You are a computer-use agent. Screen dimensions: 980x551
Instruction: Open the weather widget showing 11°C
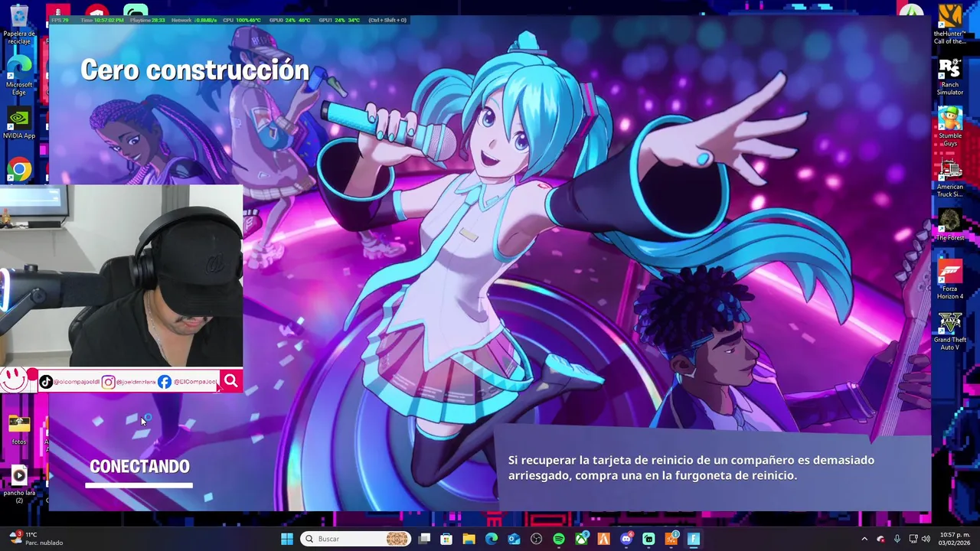tap(35, 539)
